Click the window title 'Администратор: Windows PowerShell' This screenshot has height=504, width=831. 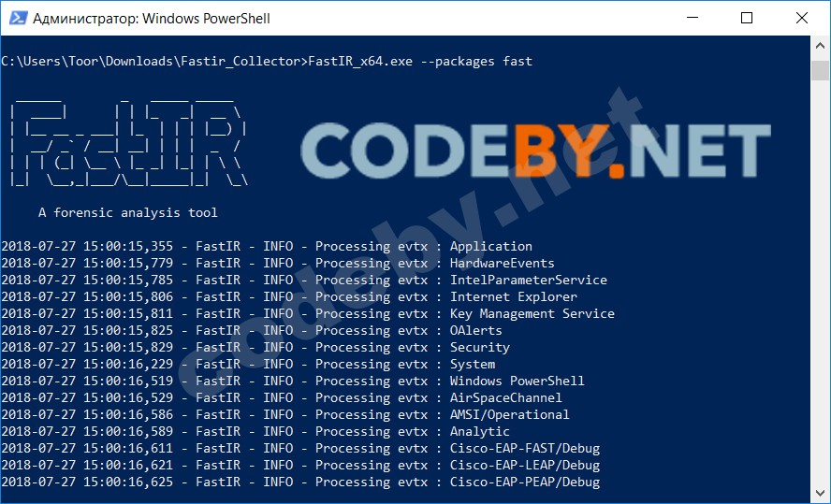coord(152,19)
